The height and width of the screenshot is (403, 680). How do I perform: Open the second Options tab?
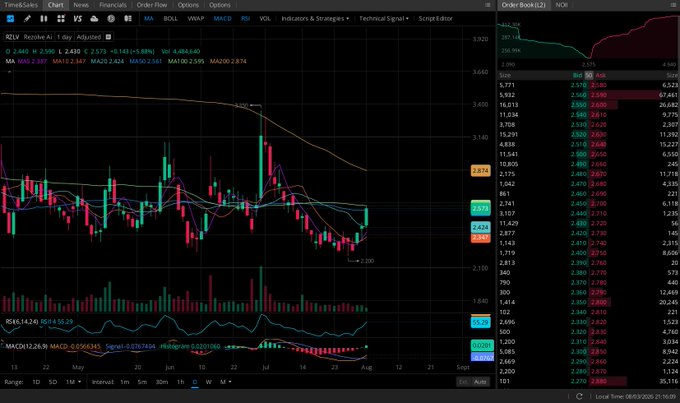[219, 5]
